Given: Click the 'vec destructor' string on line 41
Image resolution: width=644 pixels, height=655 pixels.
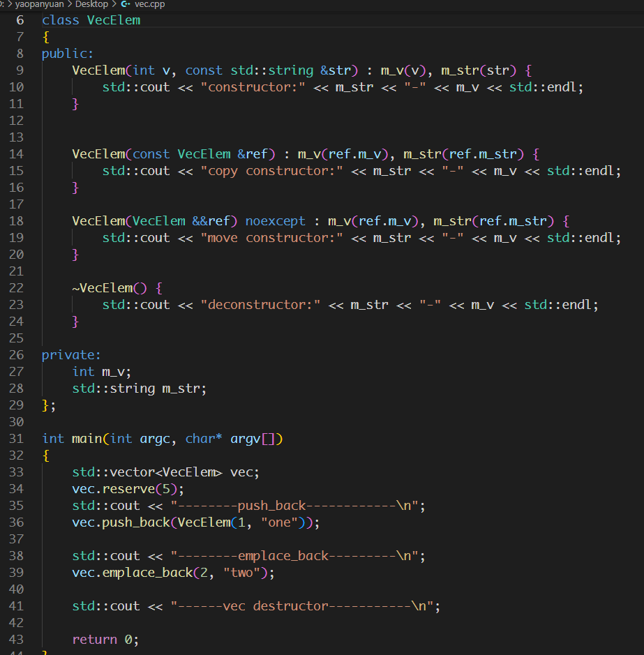Looking at the screenshot, I should pyautogui.click(x=306, y=606).
